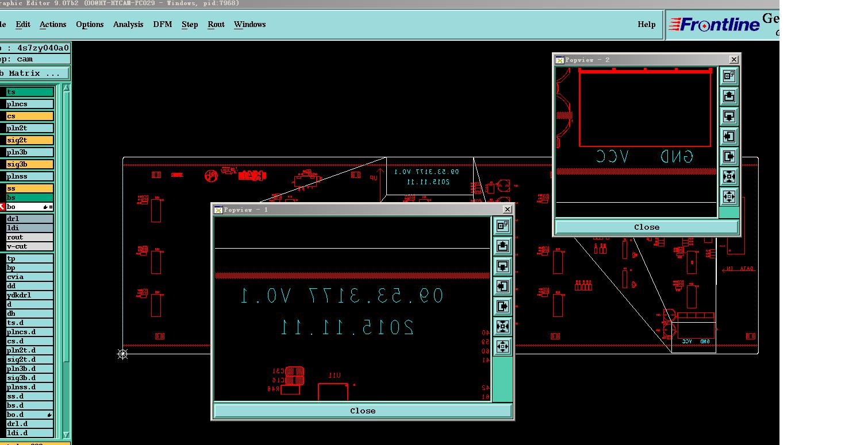Pan down in Popview 1

(x=502, y=266)
